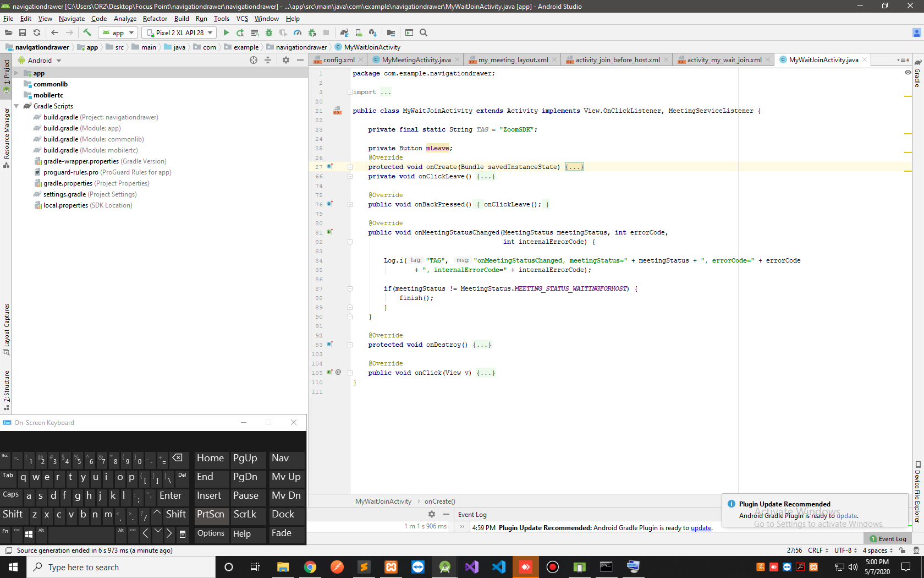924x578 pixels.
Task: Click the Debug app bug icon
Action: [269, 32]
